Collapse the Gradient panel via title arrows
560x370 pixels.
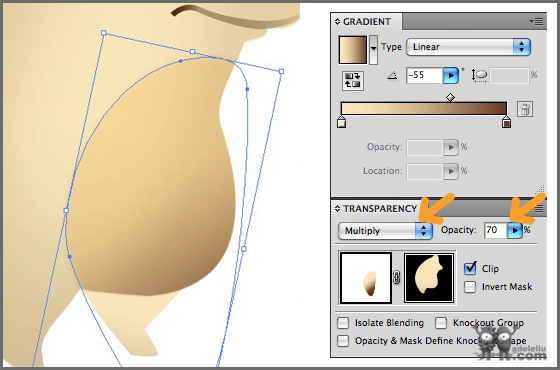pyautogui.click(x=338, y=21)
